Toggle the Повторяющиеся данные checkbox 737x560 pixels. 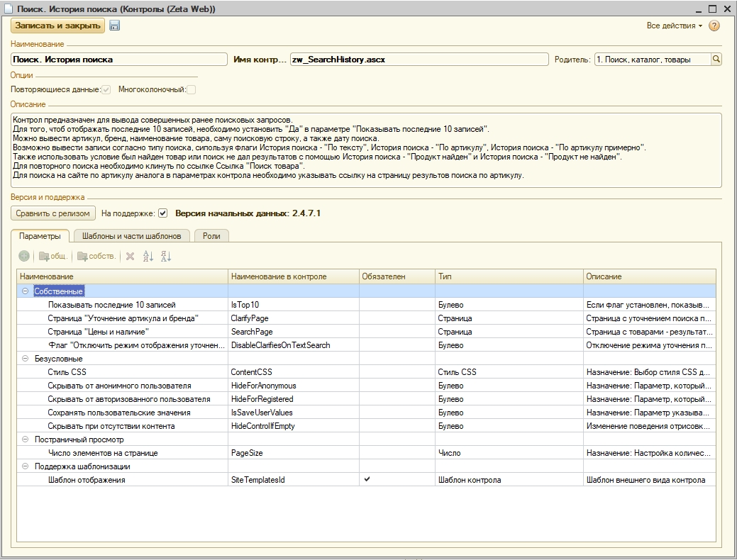point(106,89)
